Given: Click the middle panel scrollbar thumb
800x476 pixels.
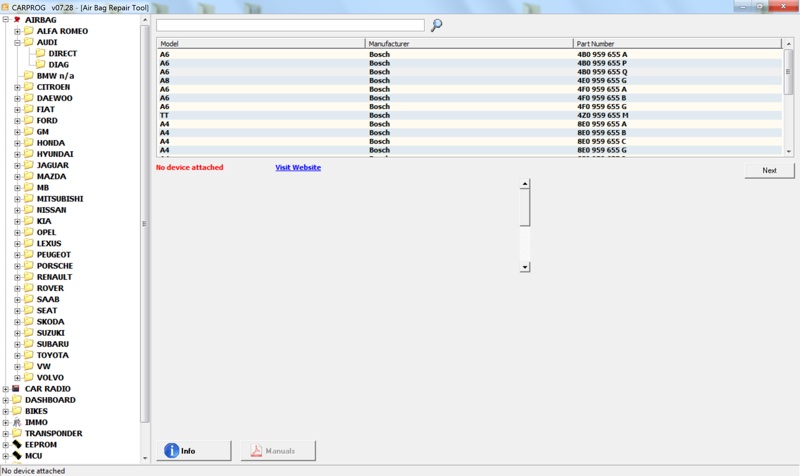Looking at the screenshot, I should [525, 207].
